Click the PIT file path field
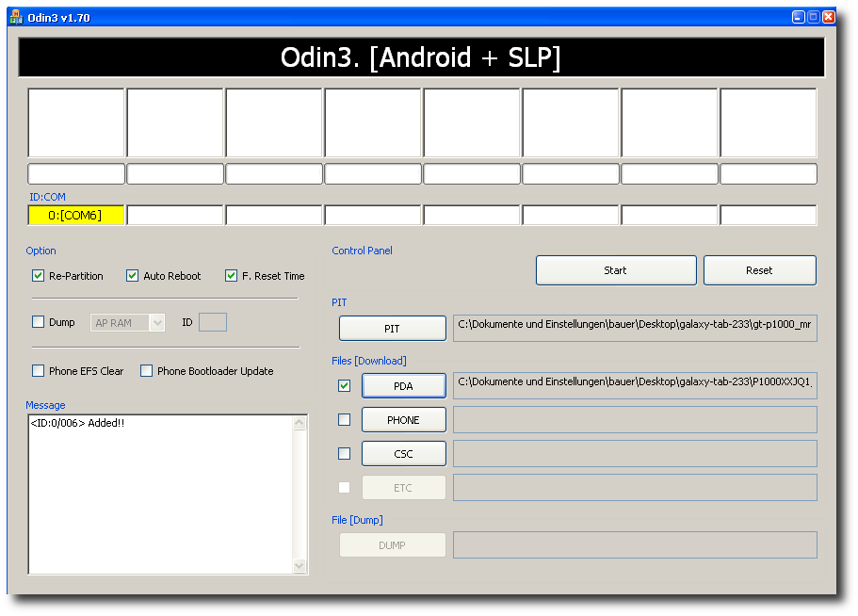The height and width of the screenshot is (616, 858). pos(636,328)
